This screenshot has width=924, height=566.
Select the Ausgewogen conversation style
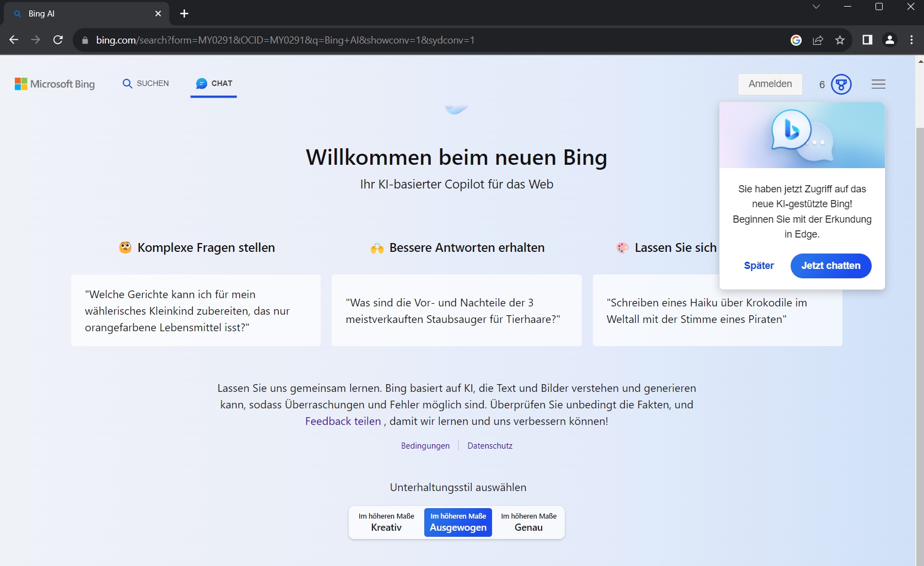point(458,522)
